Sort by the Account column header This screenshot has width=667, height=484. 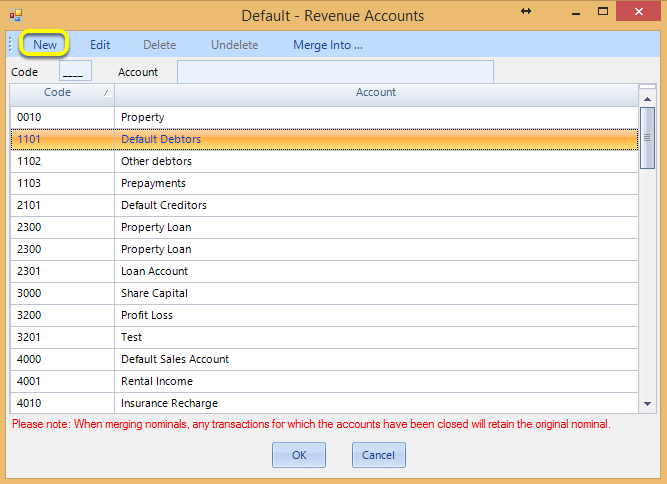pos(376,93)
